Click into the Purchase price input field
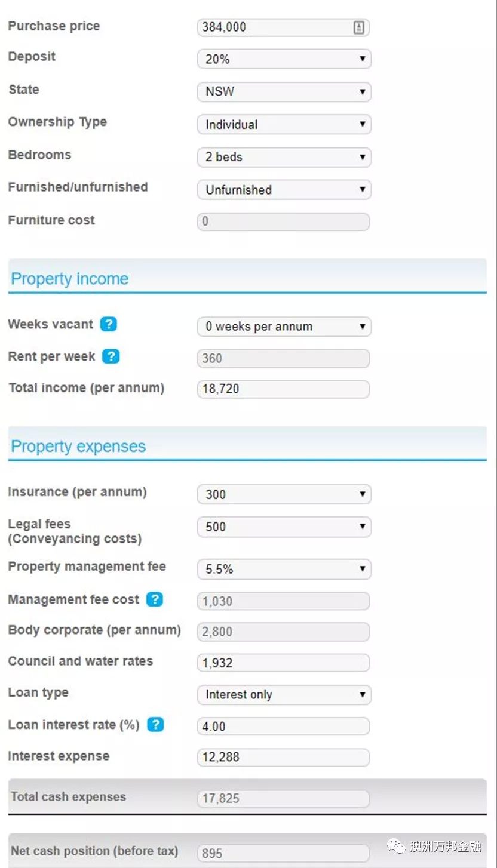Image resolution: width=497 pixels, height=868 pixels. click(x=283, y=27)
